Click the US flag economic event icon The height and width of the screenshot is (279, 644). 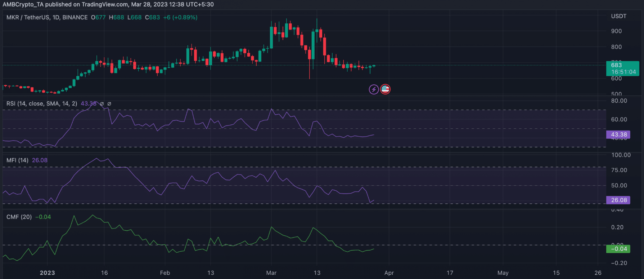click(385, 89)
